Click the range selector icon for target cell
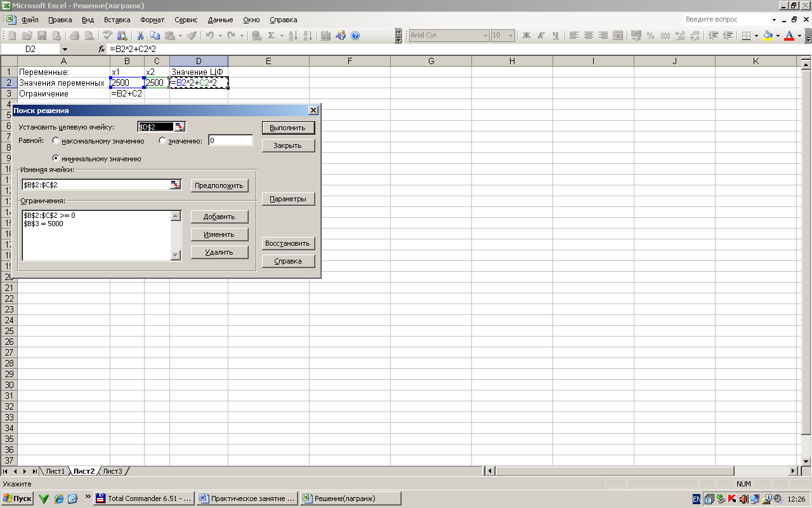 pos(180,127)
